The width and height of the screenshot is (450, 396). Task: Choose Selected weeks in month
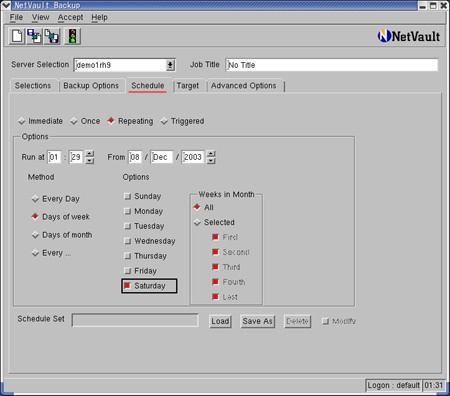[x=214, y=222]
